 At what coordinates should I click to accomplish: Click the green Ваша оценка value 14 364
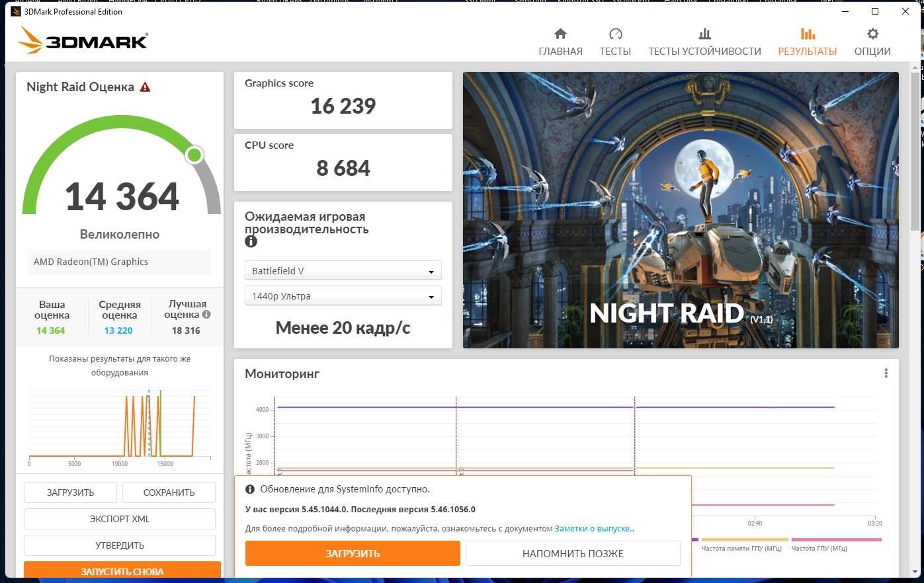point(51,330)
